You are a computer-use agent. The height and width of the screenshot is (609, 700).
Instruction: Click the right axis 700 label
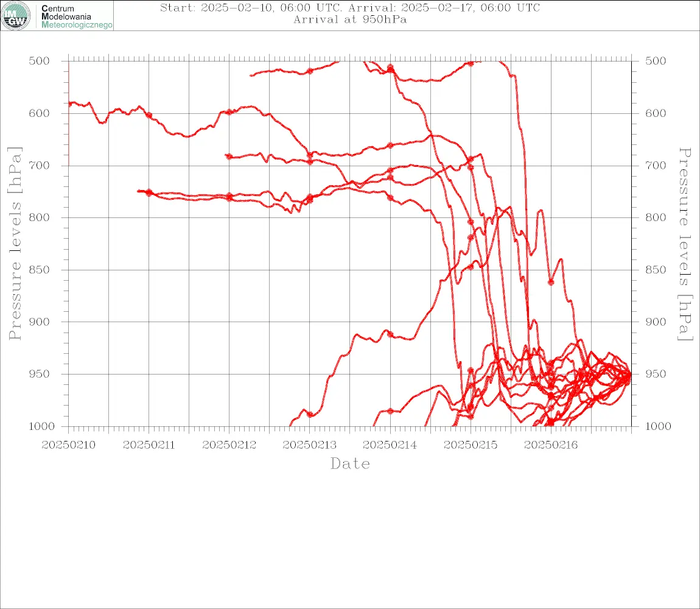[656, 165]
